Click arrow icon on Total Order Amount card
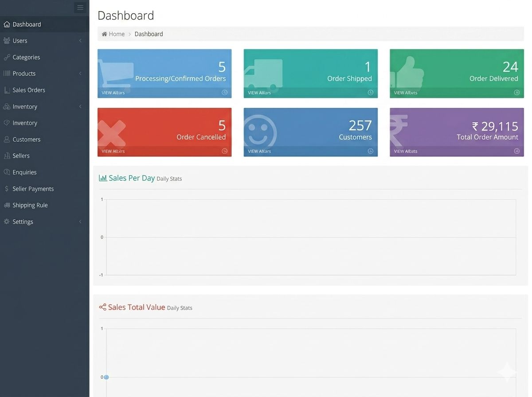532x397 pixels. 516,151
